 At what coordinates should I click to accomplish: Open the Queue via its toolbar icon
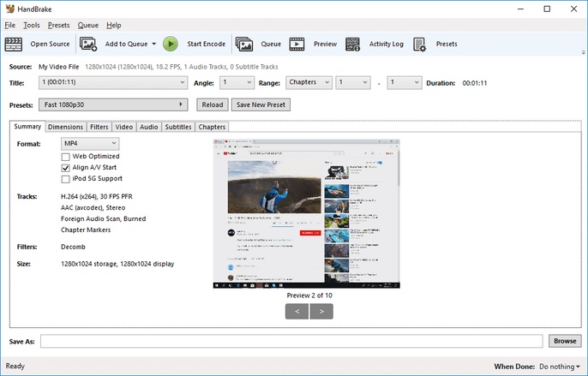coord(243,44)
